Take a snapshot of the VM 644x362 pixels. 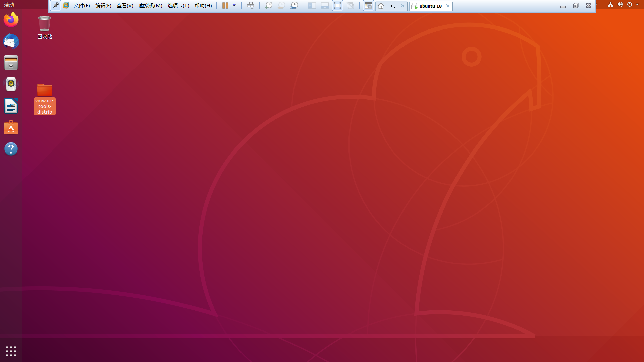coord(268,6)
